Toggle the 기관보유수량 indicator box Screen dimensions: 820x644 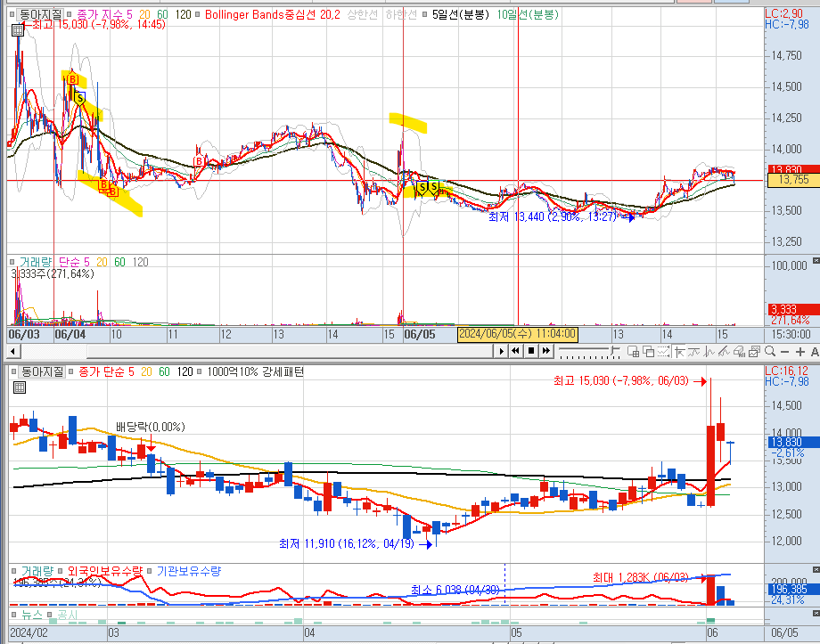[x=150, y=571]
